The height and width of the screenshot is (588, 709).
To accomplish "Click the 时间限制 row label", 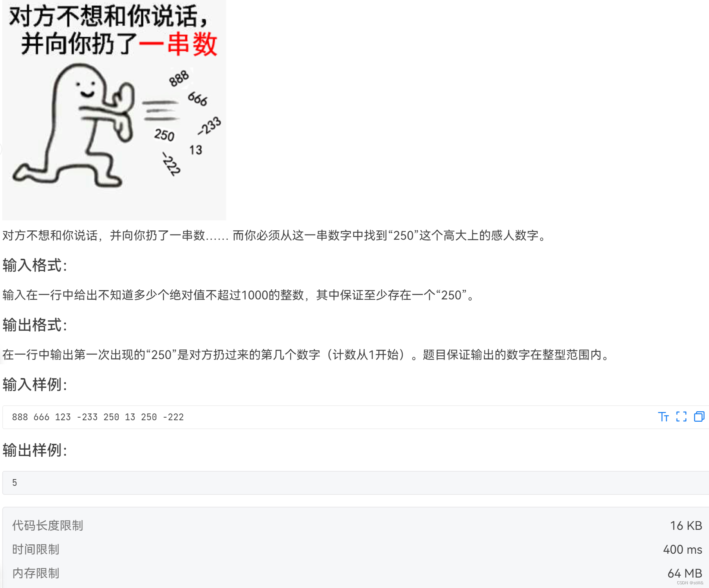I will [36, 550].
